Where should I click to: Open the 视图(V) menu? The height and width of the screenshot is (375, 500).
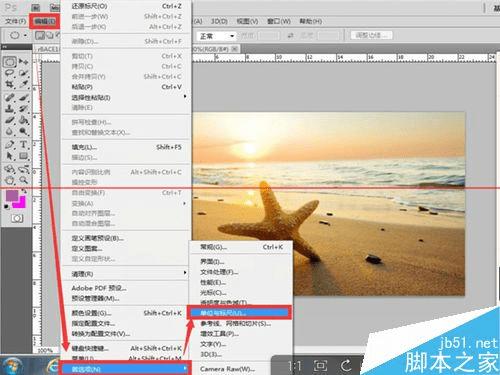point(247,21)
